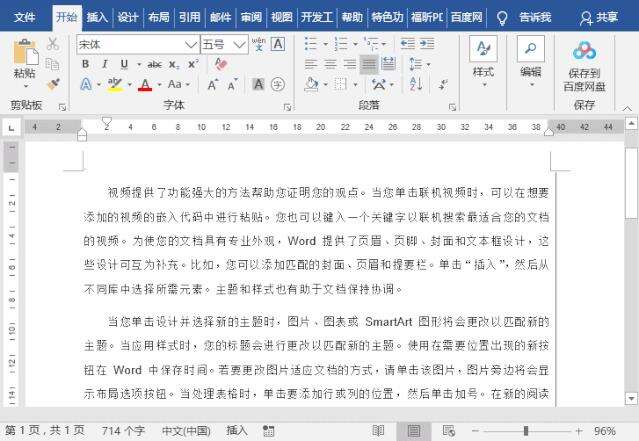Switch to the 审阅 Review tab
This screenshot has width=639, height=441.
point(251,17)
